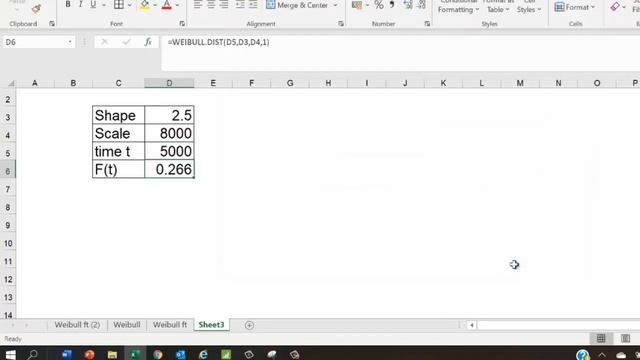Select the cell labeled time t

coord(118,151)
